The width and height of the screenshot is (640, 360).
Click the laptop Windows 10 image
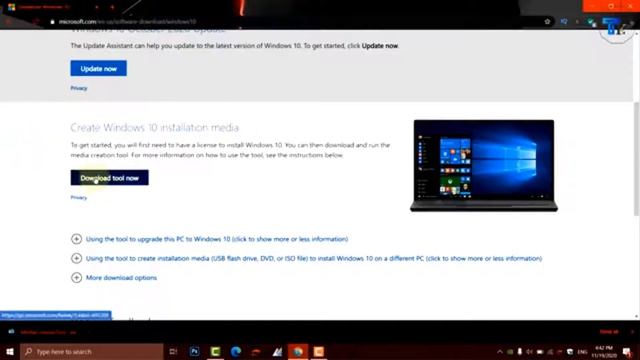coord(484,165)
